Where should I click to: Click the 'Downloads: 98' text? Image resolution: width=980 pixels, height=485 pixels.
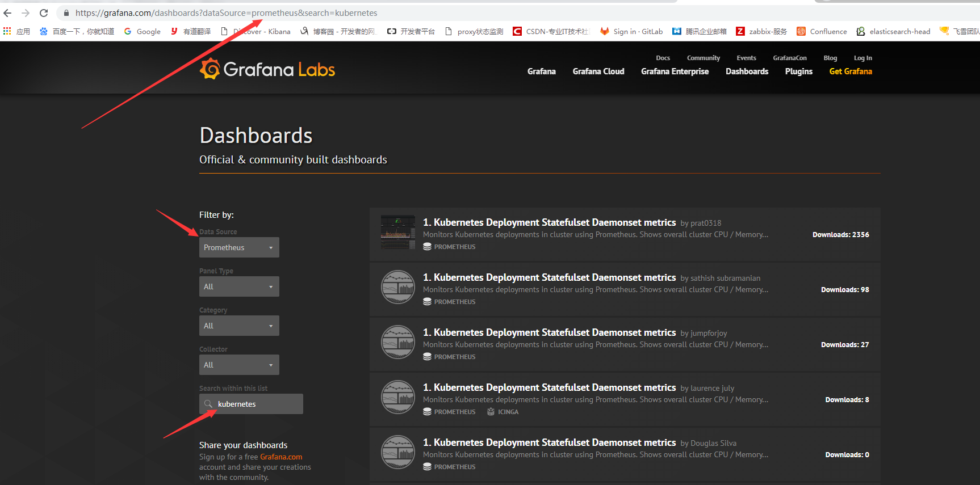(x=845, y=289)
